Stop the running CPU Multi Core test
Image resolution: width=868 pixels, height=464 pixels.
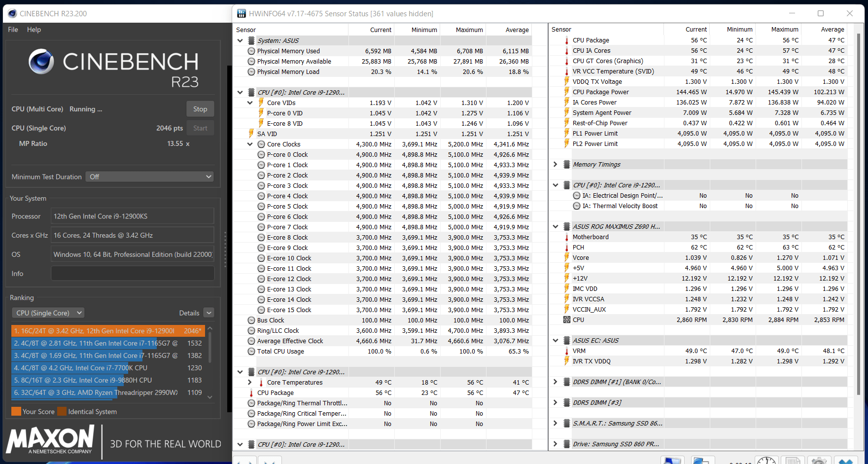tap(200, 109)
